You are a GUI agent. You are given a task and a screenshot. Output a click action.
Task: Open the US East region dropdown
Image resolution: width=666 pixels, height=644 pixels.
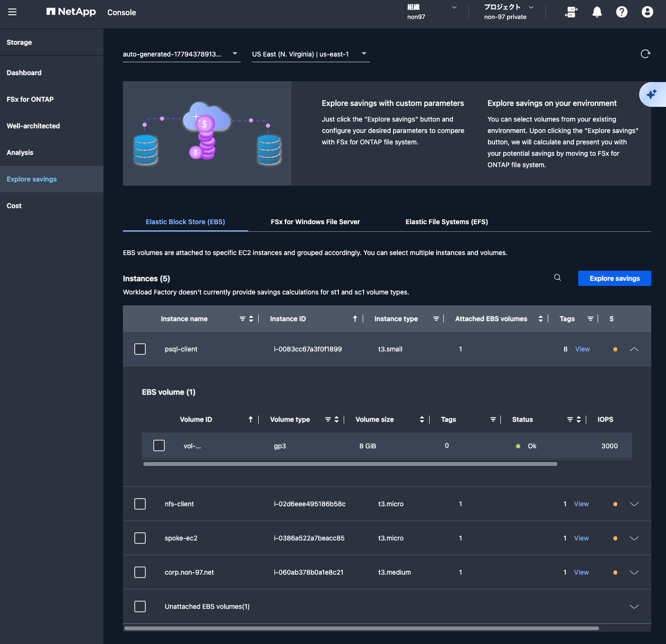click(x=310, y=54)
